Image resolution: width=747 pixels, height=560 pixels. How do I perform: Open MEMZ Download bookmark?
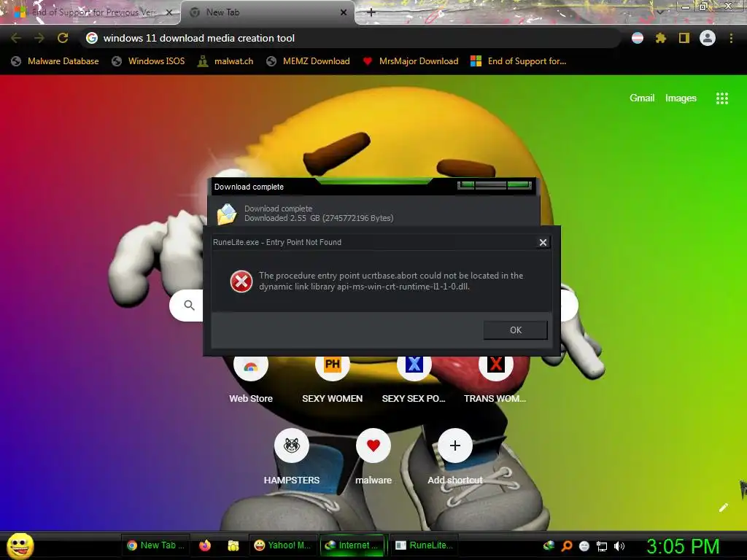tap(309, 61)
